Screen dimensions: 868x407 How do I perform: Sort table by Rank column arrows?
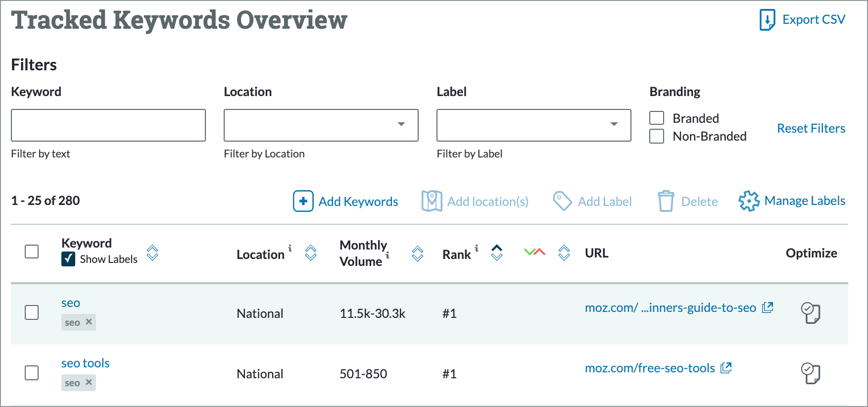point(497,253)
